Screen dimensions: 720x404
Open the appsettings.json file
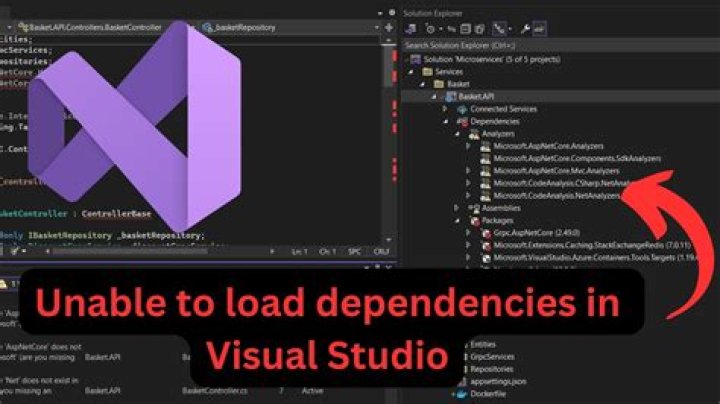coord(498,382)
